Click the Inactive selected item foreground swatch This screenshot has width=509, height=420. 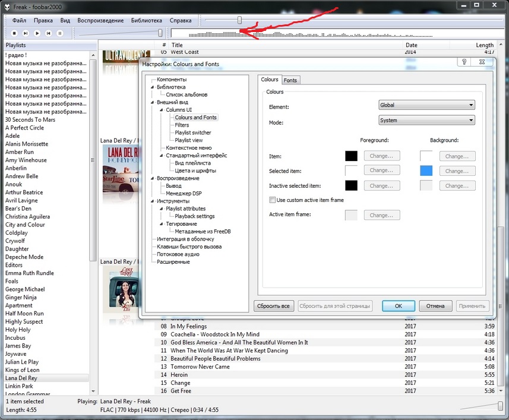tap(351, 185)
